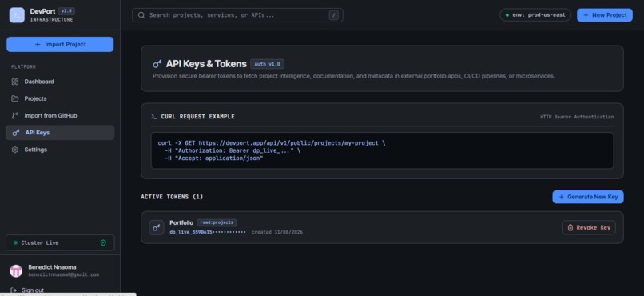Click the API Keys & Tokens heading
This screenshot has height=296, width=644.
click(206, 64)
